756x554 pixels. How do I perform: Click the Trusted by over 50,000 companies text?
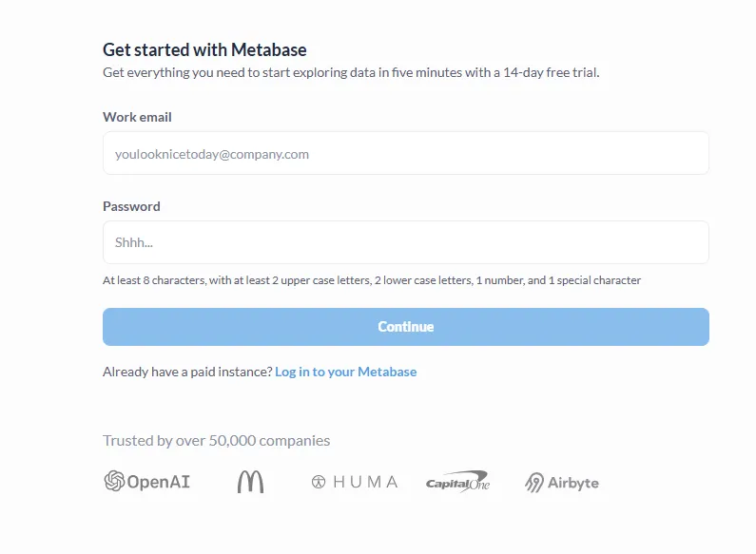[x=217, y=440]
